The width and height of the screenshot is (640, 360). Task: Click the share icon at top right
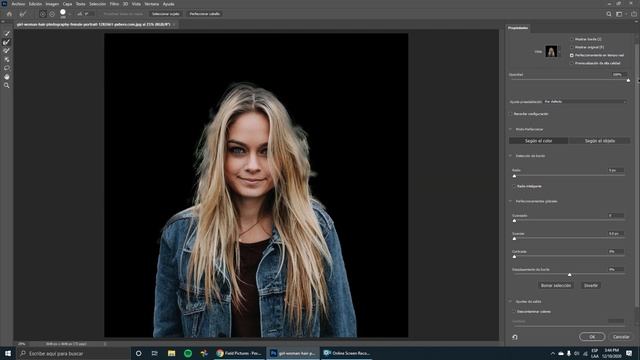coord(633,14)
